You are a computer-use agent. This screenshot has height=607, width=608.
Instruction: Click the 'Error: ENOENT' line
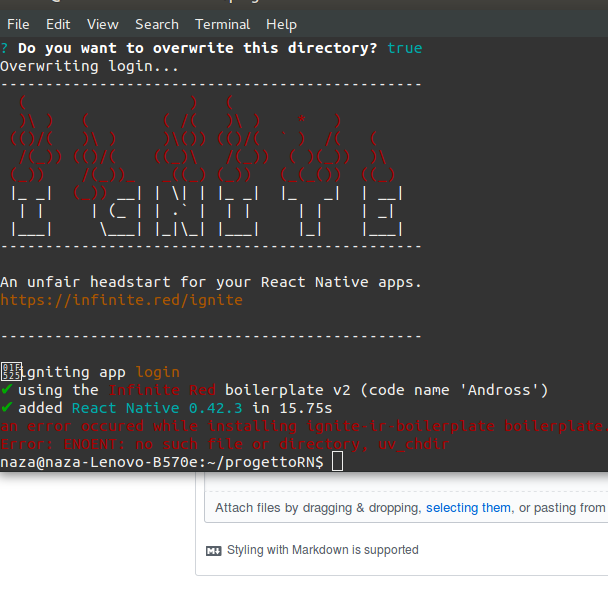(225, 444)
